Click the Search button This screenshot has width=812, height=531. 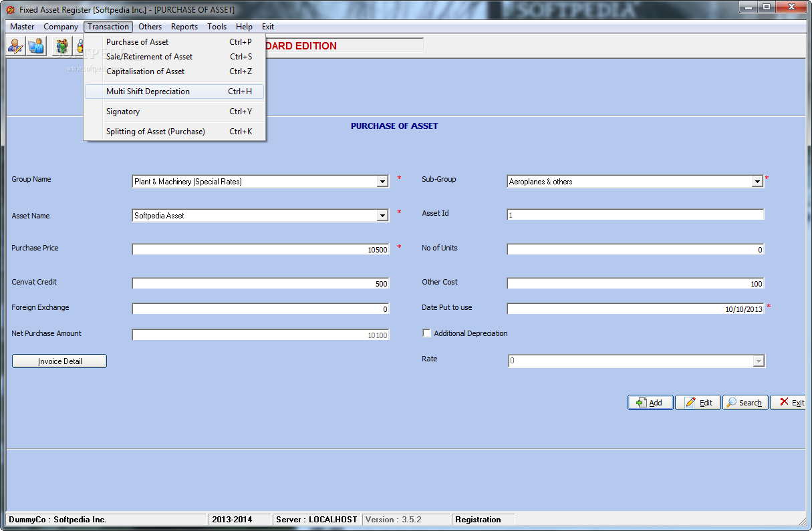[745, 403]
